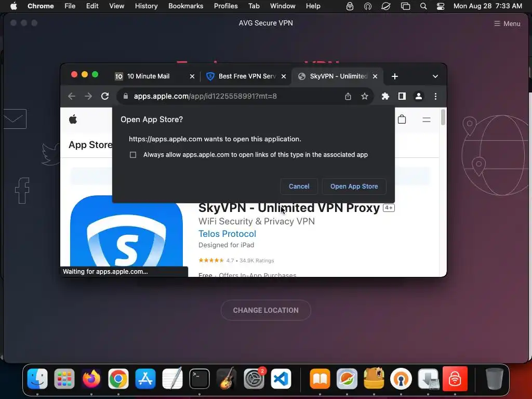
Task: Open Apple shopping bag icon
Action: point(402,119)
